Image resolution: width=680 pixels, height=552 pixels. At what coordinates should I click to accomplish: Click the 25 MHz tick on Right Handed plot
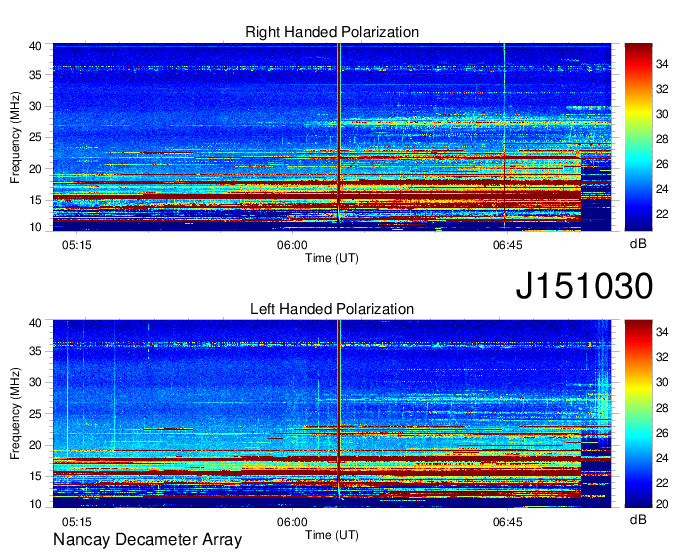(35, 137)
